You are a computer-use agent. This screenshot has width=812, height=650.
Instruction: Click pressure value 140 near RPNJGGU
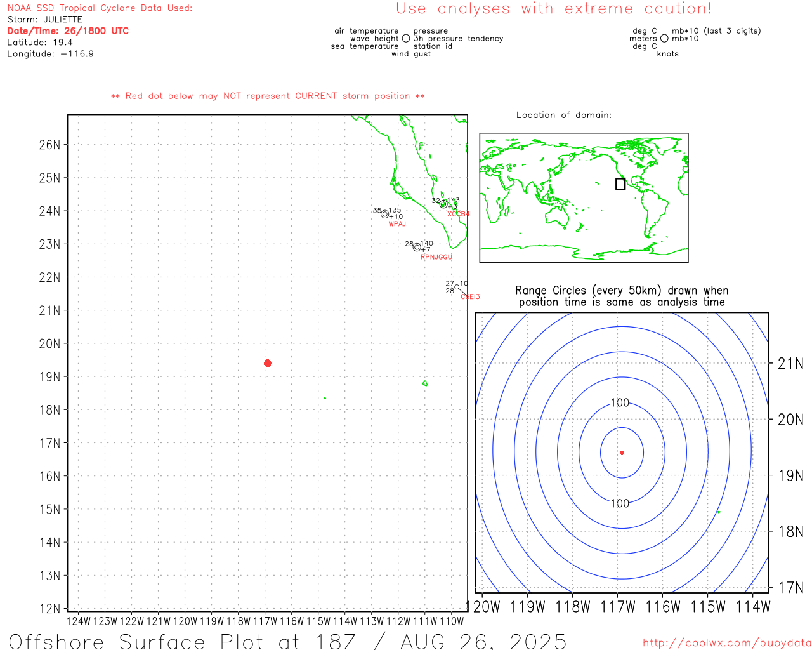(427, 243)
